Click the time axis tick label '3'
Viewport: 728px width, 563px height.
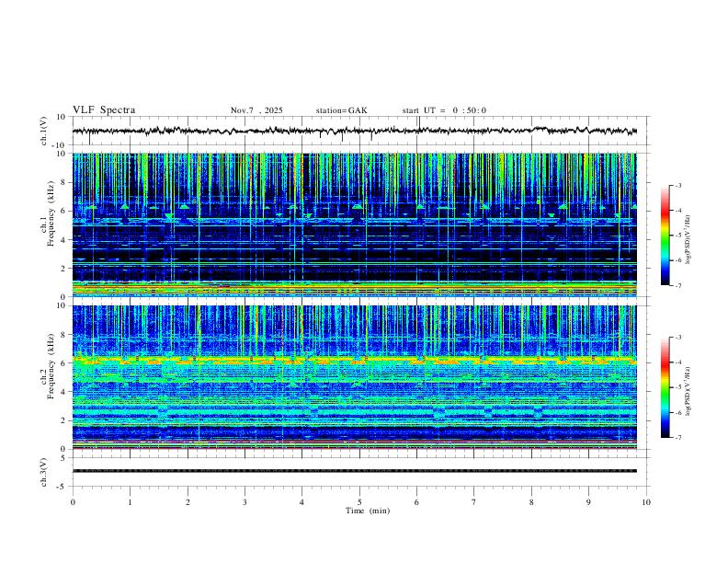(245, 502)
